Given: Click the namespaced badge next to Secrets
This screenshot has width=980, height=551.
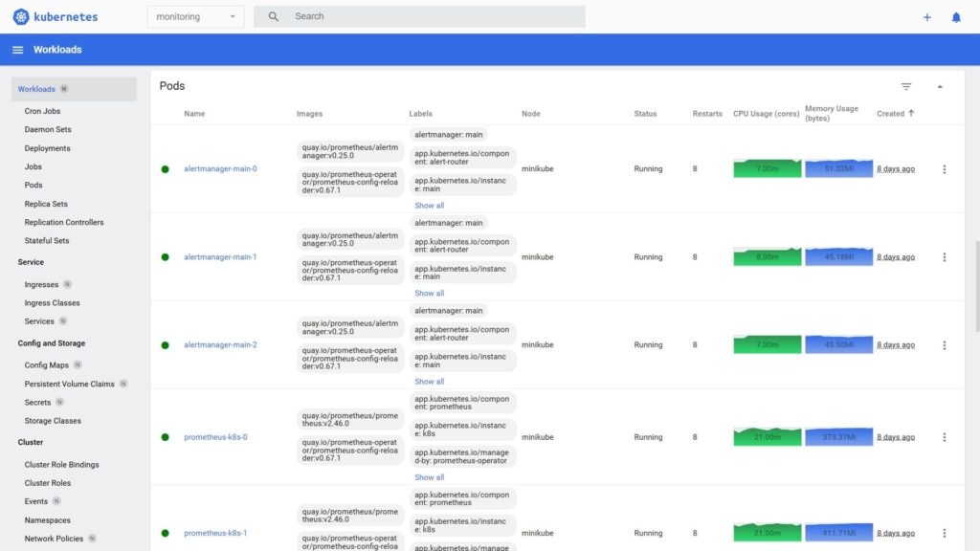Looking at the screenshot, I should click(x=59, y=403).
